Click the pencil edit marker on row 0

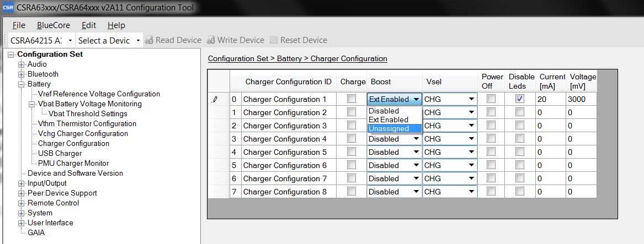(x=215, y=100)
